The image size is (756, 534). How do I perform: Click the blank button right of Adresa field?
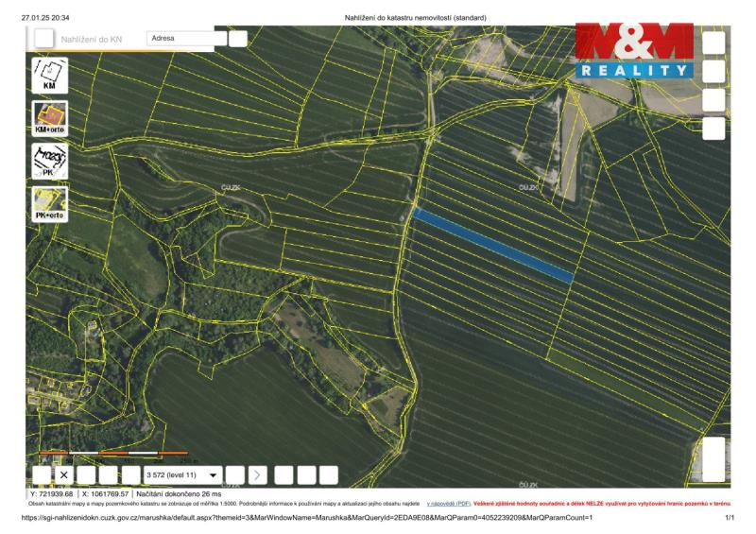coord(238,39)
